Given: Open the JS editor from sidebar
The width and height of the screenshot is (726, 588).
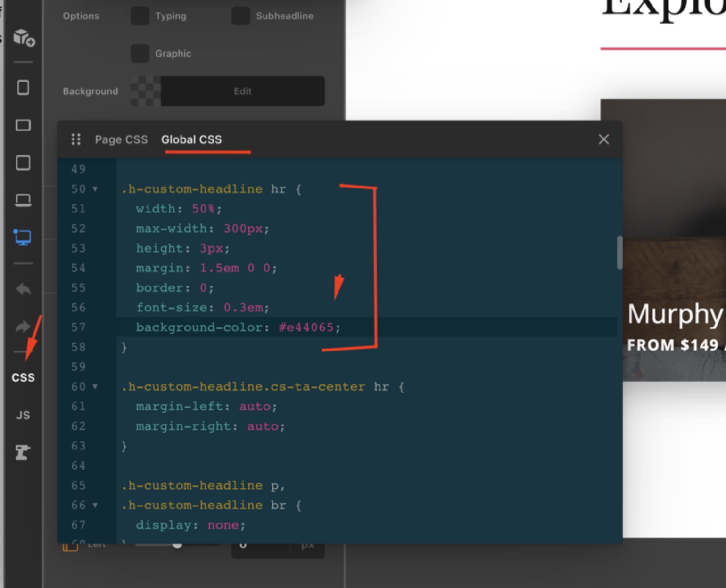Looking at the screenshot, I should 23,415.
